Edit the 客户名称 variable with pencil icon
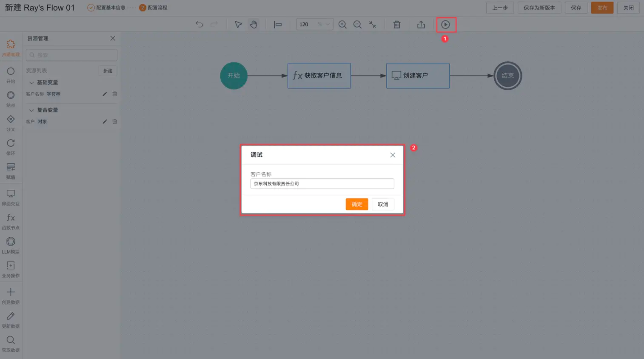Image resolution: width=644 pixels, height=359 pixels. pyautogui.click(x=105, y=94)
